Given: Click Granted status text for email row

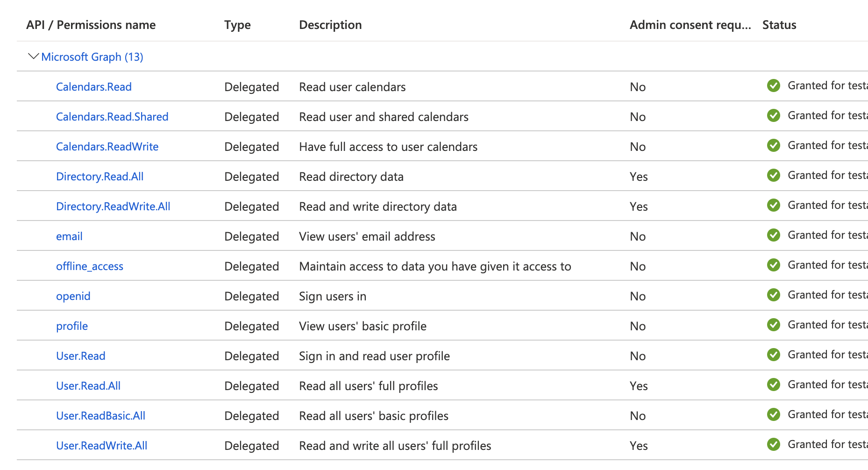Looking at the screenshot, I should [827, 235].
